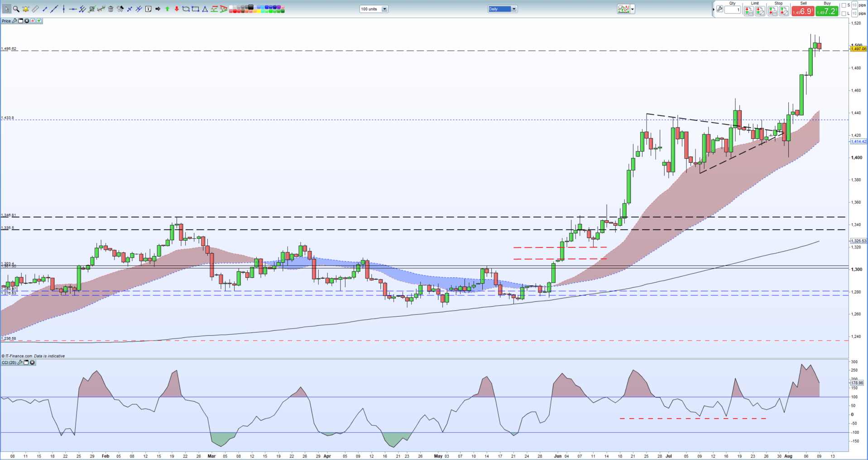
Task: Open the 100 units dropdown
Action: coord(374,9)
